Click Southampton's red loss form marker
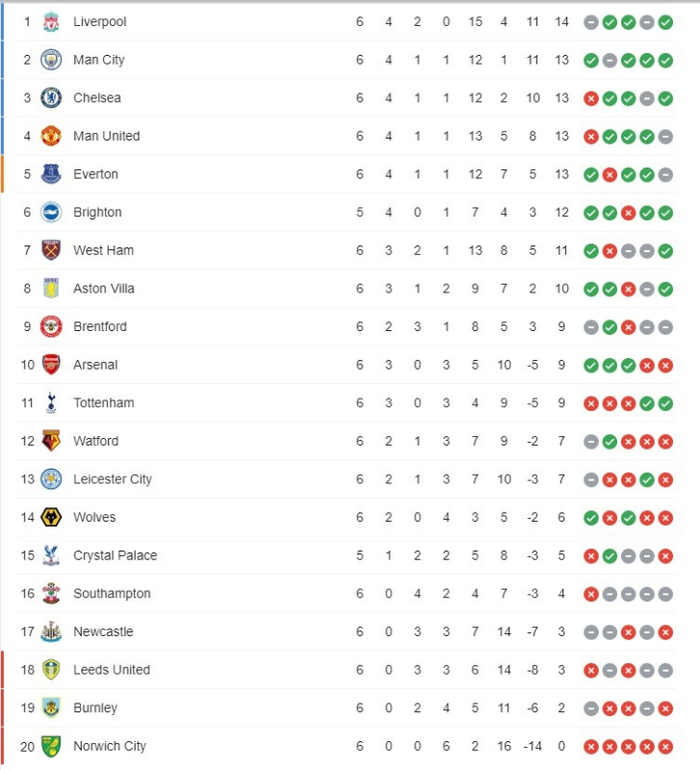 point(591,594)
